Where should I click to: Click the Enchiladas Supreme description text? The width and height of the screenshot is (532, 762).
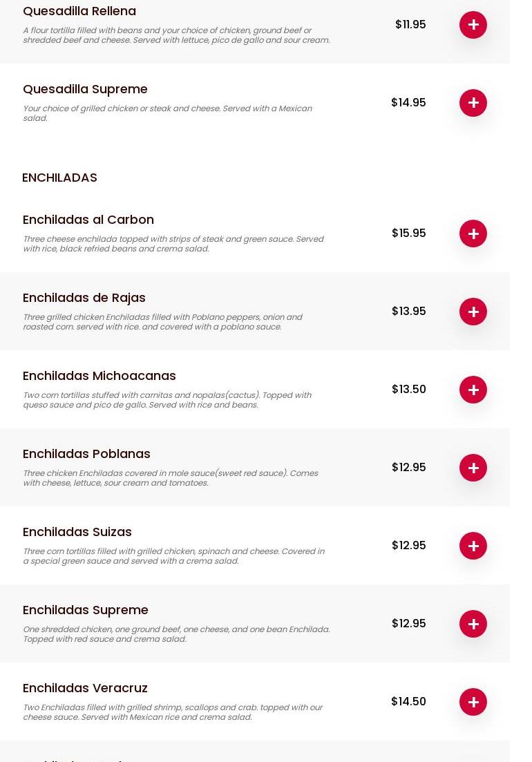176,634
